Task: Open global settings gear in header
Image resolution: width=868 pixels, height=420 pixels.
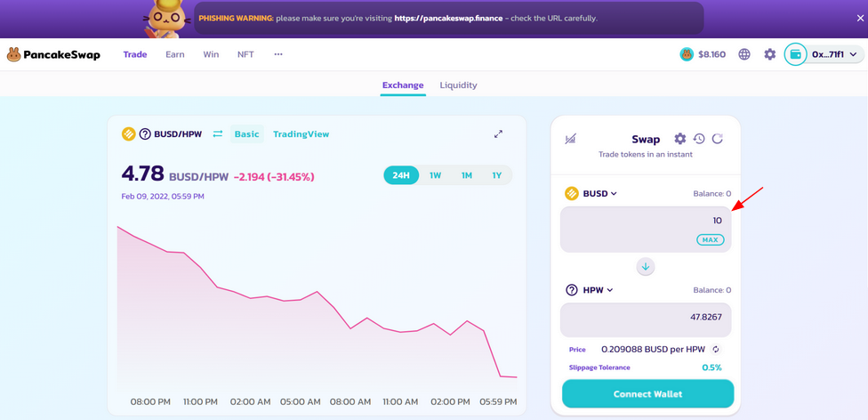Action: coord(769,54)
